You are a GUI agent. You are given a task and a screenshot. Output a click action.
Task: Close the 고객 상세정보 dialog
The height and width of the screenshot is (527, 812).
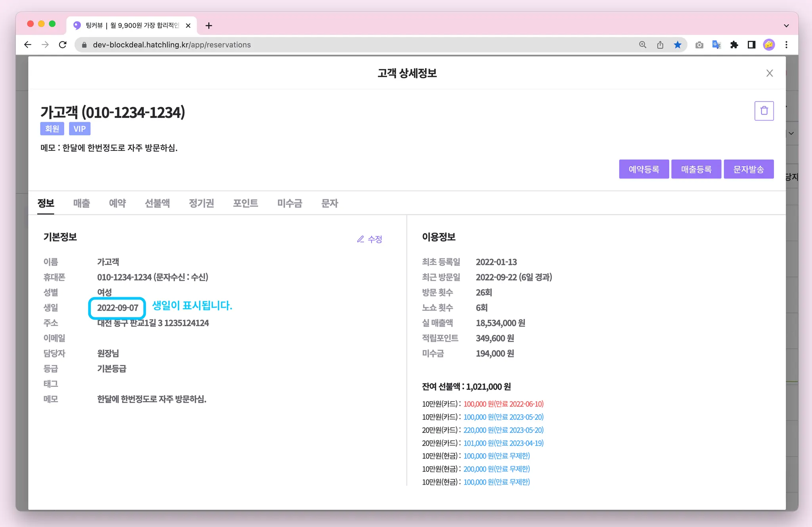click(x=770, y=73)
